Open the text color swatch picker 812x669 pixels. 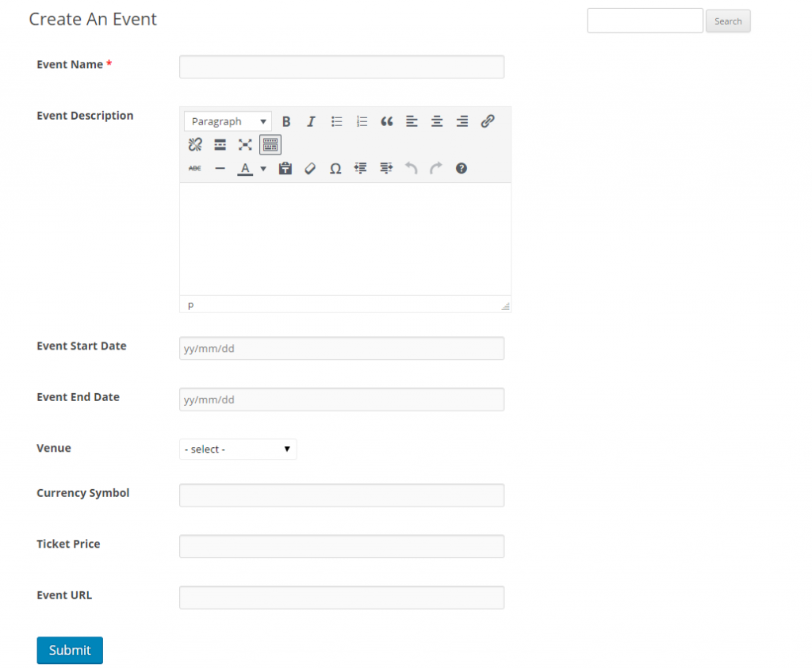click(246, 168)
